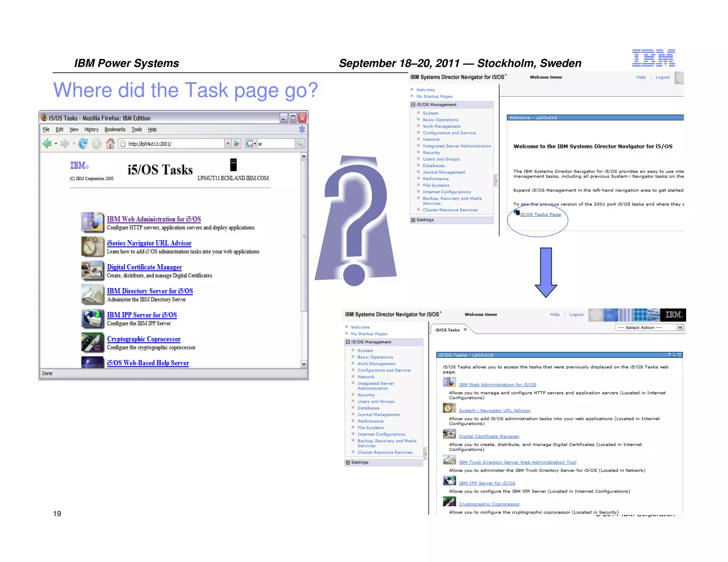Click IBM IPP Server icon in lower Navigator

point(449,480)
